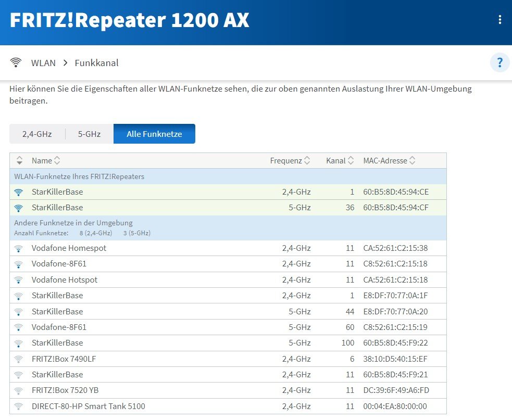Select the Alle Funknetze tab
This screenshot has width=512, height=420.
click(x=154, y=134)
